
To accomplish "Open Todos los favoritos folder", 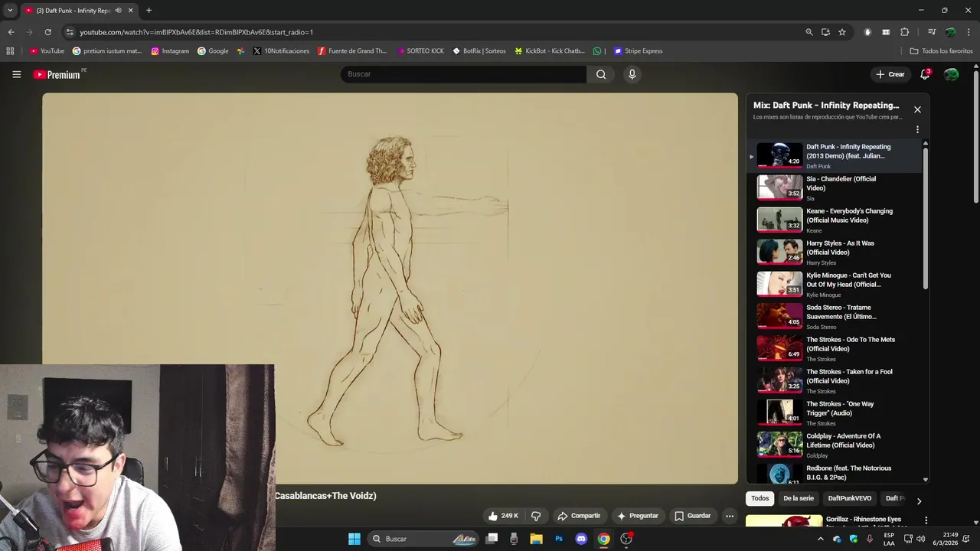I will pos(941,51).
